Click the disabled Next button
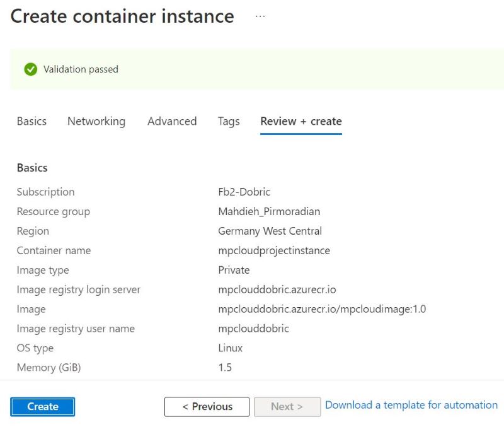Screen dimensions: 504x427 pos(287,406)
